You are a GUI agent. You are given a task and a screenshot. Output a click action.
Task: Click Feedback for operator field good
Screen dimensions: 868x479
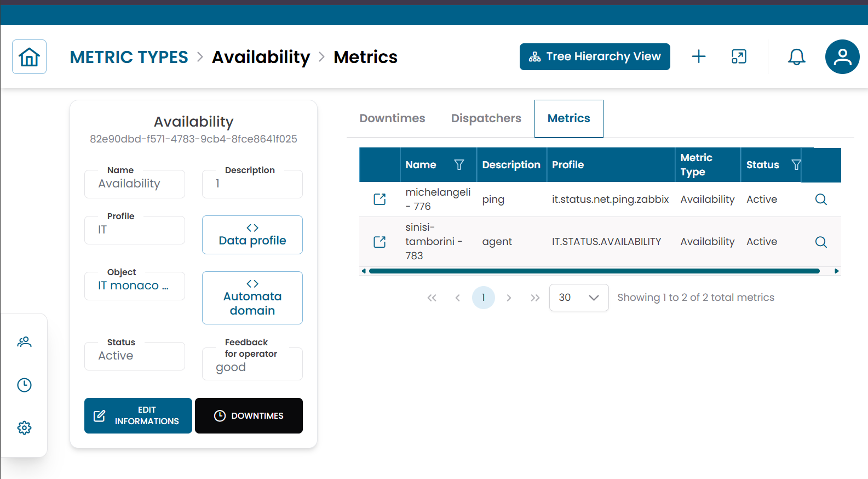(x=252, y=363)
